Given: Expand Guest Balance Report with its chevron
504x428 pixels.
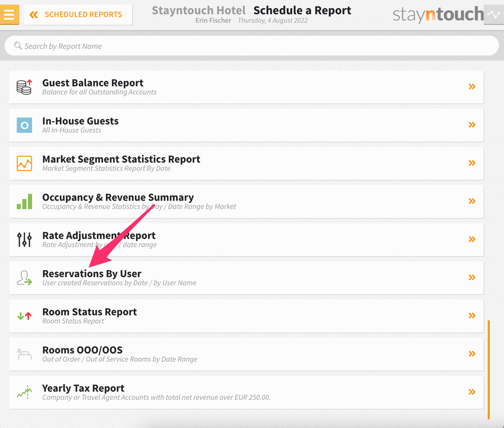Looking at the screenshot, I should pyautogui.click(x=472, y=87).
